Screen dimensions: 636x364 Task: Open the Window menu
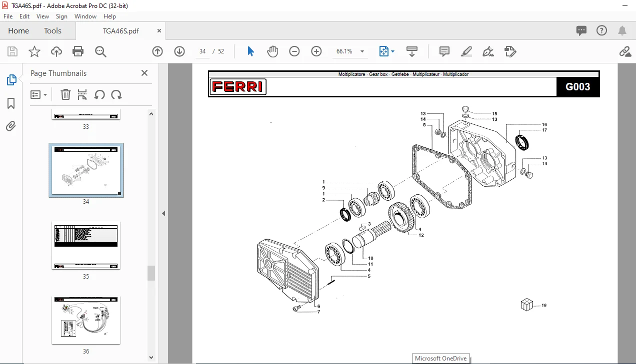pos(85,16)
